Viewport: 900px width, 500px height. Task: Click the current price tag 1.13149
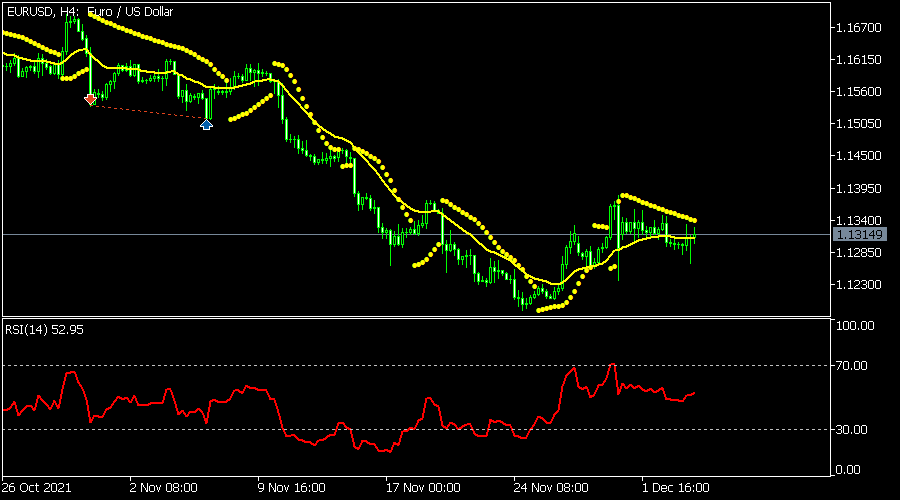pyautogui.click(x=859, y=234)
